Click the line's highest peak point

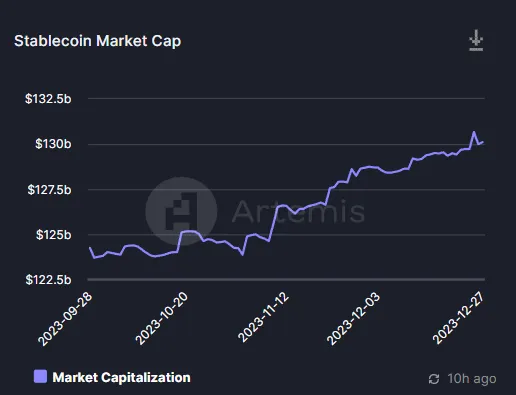click(x=474, y=132)
